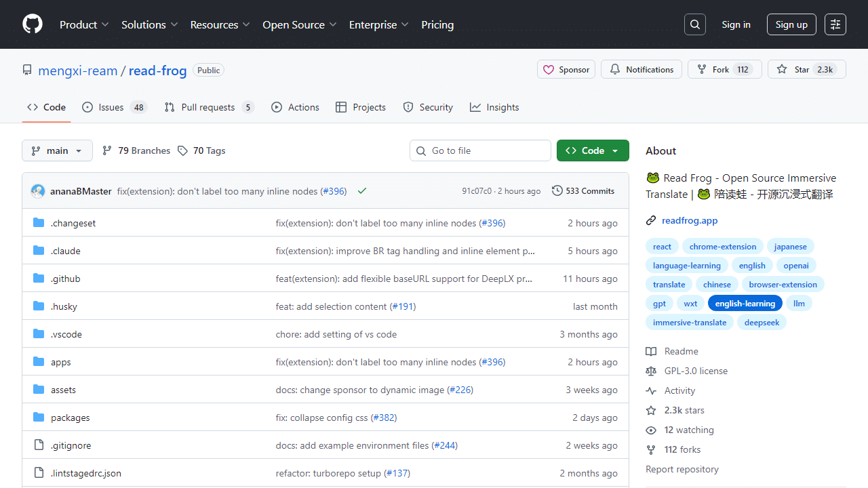Select the english-learning topic tag
This screenshot has height=488, width=868.
click(745, 304)
